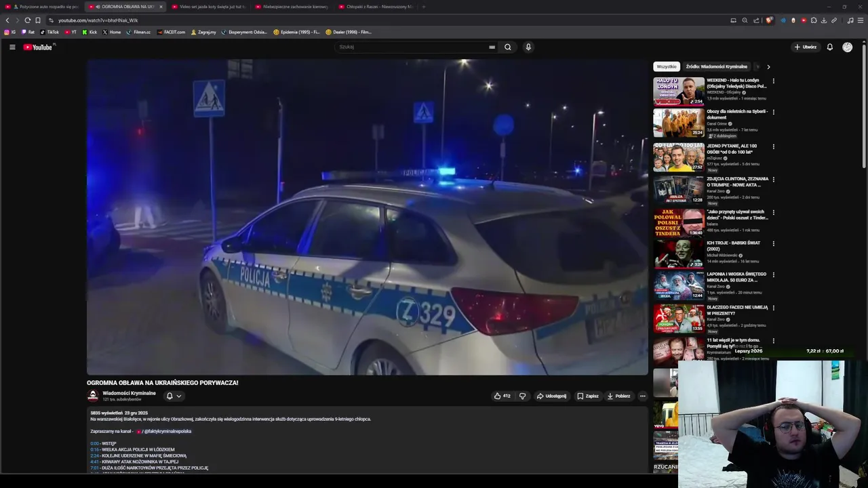Toggle the subscription notification bell under the video
Viewport: 868px width, 488px height.
(170, 396)
